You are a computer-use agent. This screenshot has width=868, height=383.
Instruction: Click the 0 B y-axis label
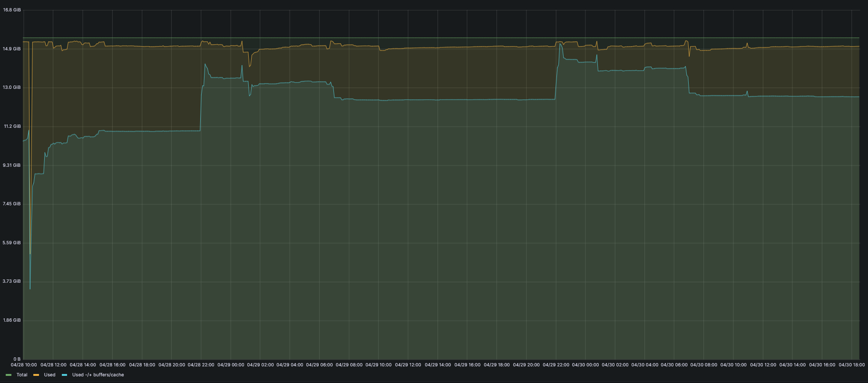[x=17, y=359]
